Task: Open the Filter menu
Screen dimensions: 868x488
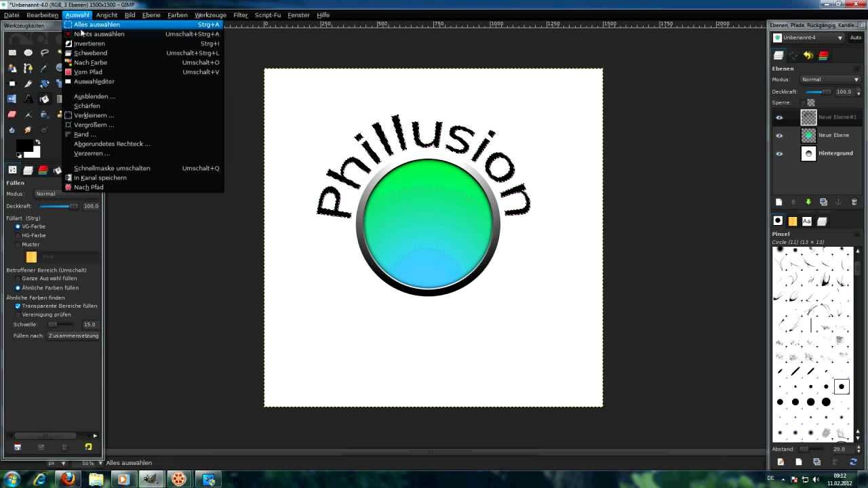Action: pos(240,15)
